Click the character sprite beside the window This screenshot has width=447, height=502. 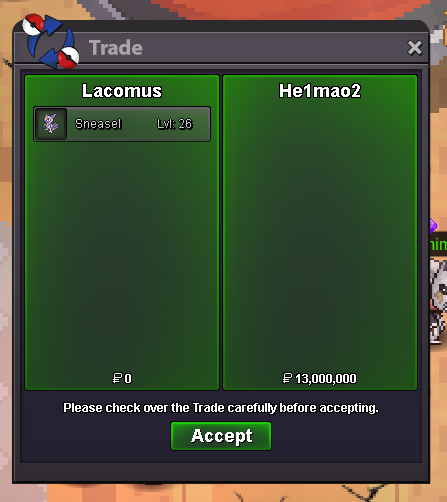[x=438, y=300]
